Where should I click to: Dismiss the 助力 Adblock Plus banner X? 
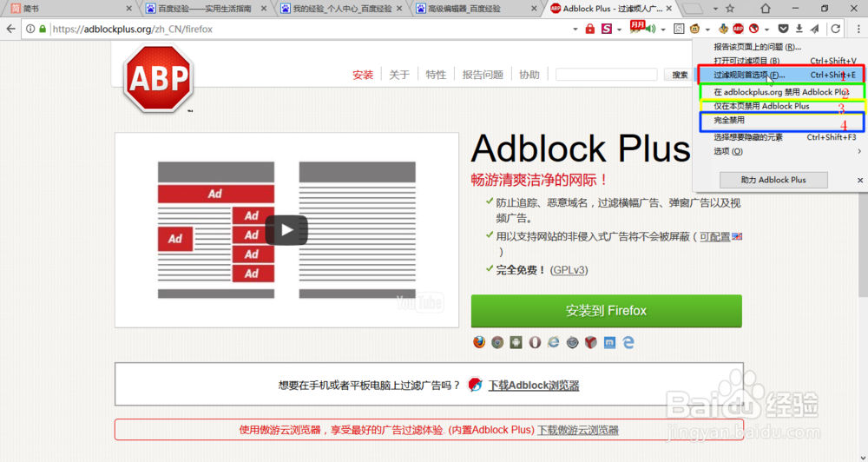click(860, 180)
